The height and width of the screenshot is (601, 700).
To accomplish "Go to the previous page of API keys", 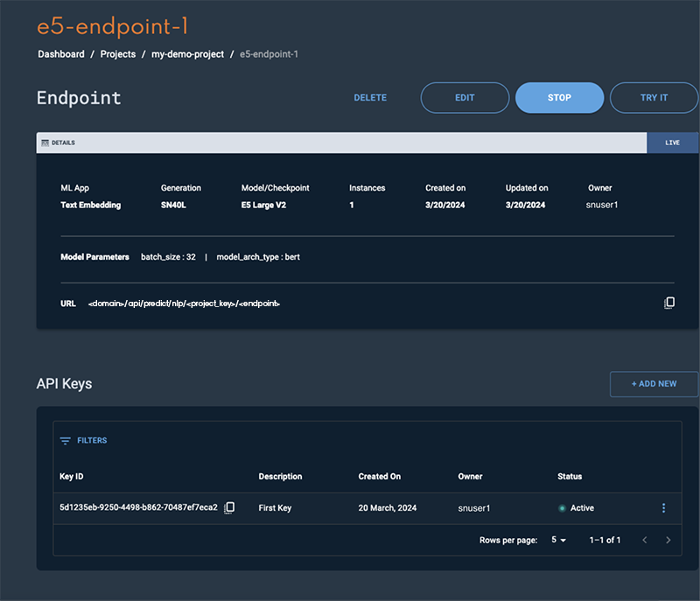I will tap(645, 540).
